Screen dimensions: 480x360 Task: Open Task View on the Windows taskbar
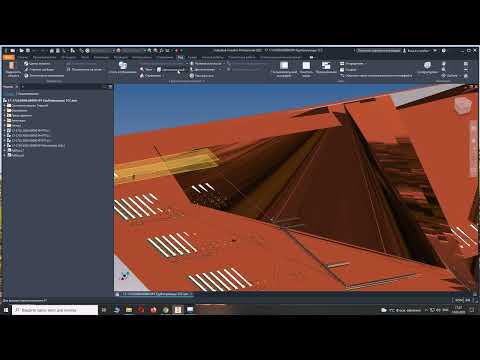(104, 310)
